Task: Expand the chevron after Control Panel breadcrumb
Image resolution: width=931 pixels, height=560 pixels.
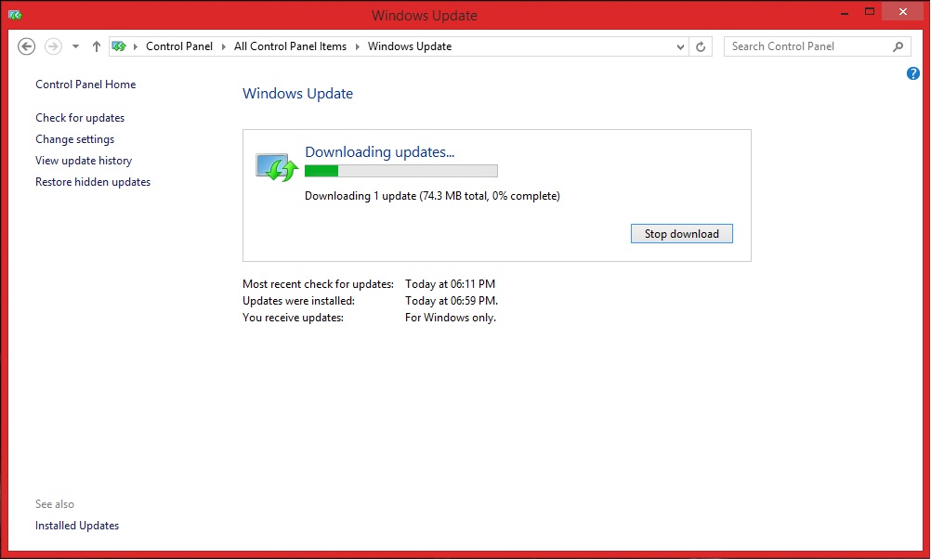Action: [x=224, y=46]
